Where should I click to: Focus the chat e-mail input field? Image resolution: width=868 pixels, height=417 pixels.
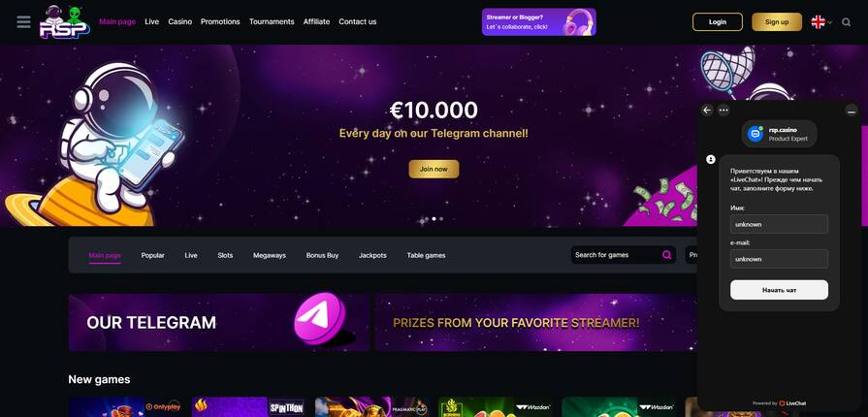click(779, 259)
